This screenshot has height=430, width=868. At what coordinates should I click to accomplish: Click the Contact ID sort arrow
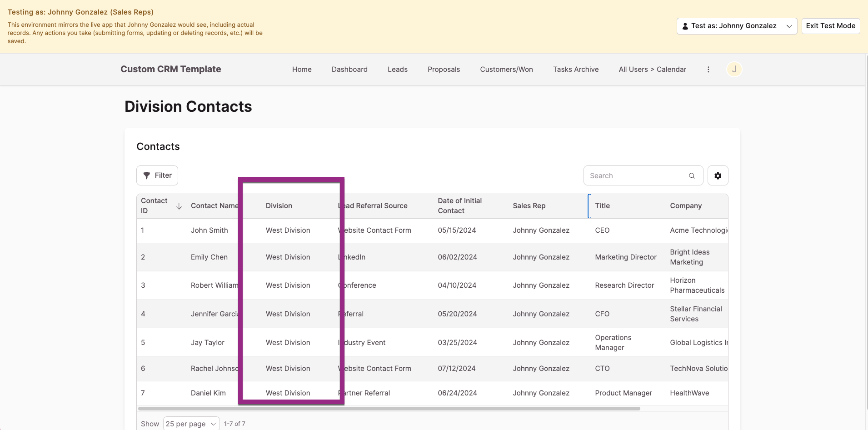click(179, 206)
